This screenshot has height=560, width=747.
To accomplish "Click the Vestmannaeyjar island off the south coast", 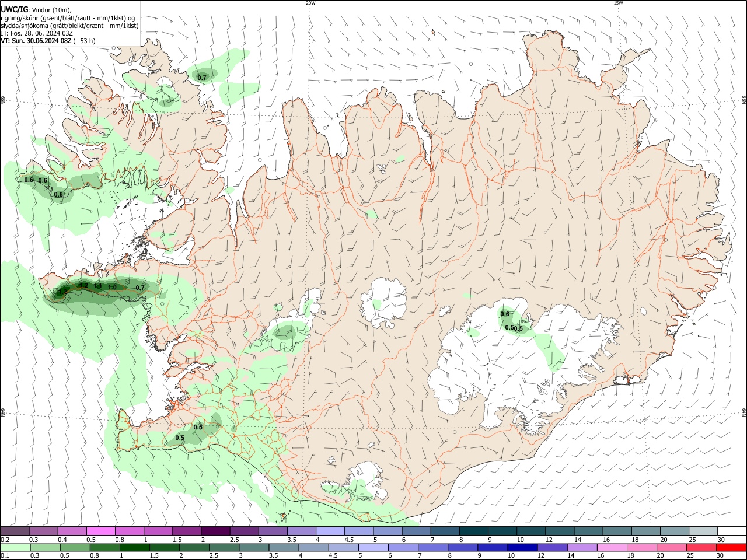I will pyautogui.click(x=284, y=516).
